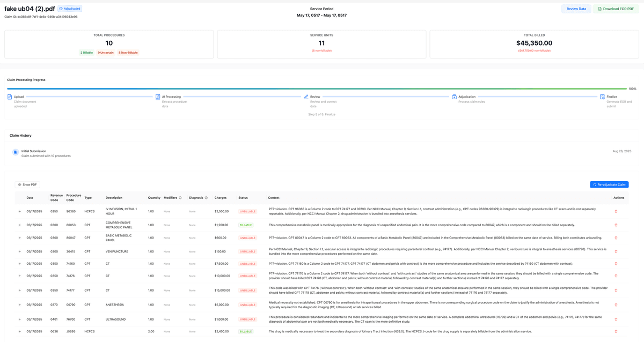Click info icon beside Diagnosis header
Viewport: 644px width, 342px height.
(206, 198)
